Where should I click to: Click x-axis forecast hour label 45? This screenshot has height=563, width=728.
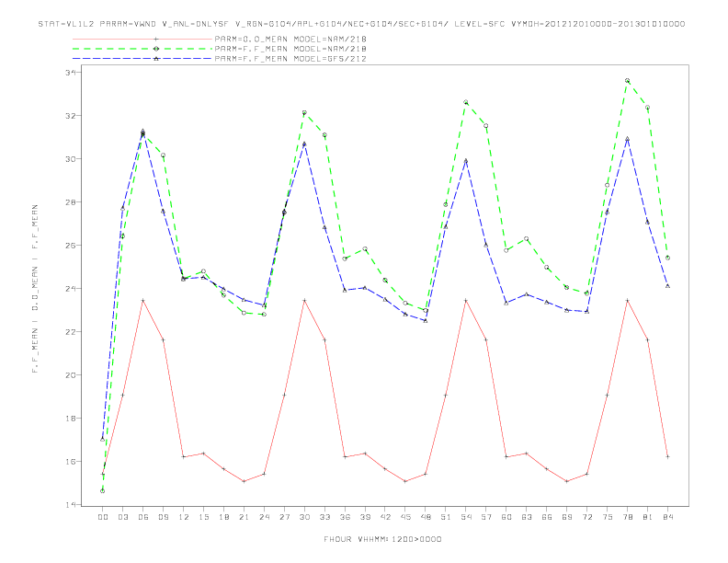point(405,517)
